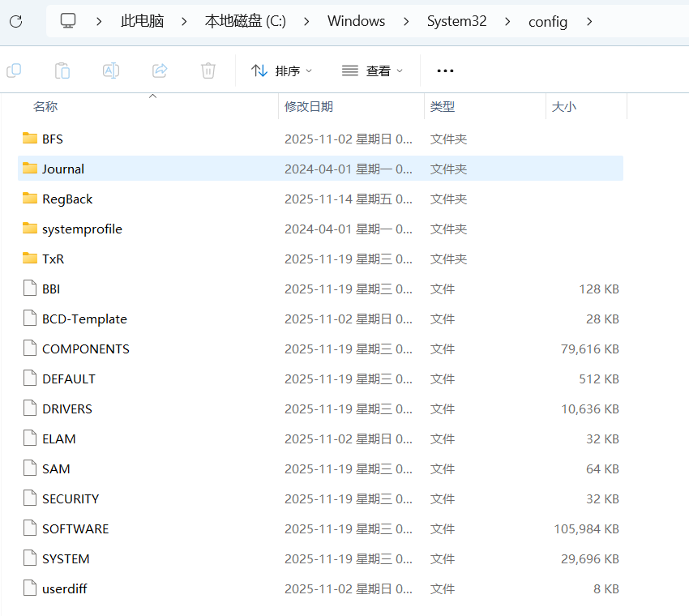Screen dimensions: 689x616
Task: Expand chevron after computer icon in breadcrumb
Action: [99, 22]
